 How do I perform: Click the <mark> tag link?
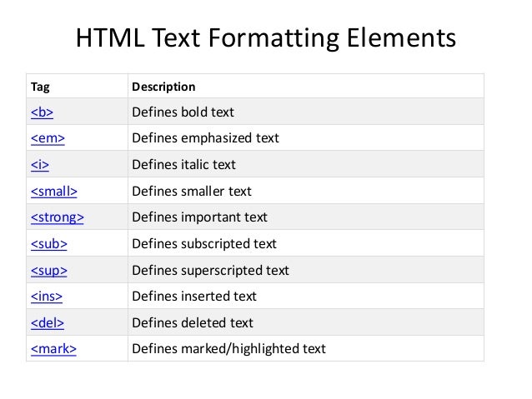(53, 349)
